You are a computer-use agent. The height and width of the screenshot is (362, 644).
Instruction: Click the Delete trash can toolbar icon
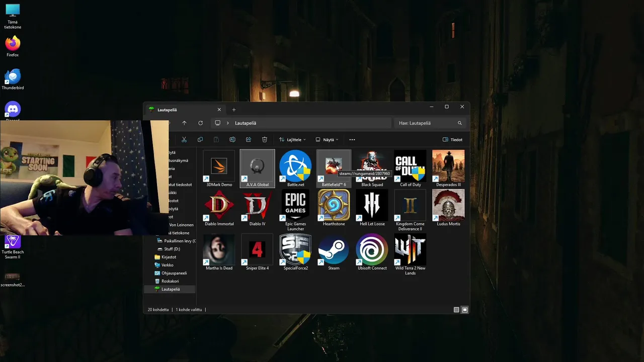coord(265,139)
